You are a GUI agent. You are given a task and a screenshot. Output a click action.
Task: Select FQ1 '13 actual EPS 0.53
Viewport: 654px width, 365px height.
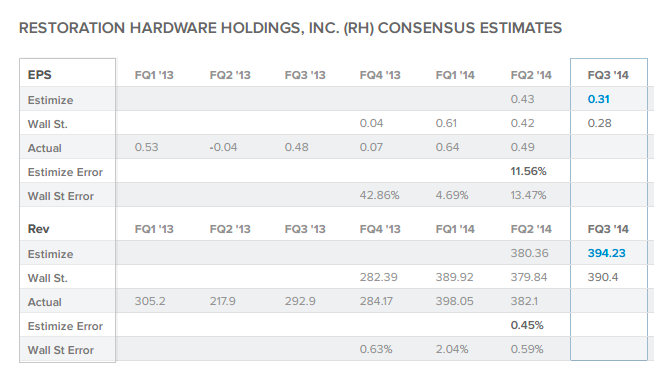coord(146,147)
